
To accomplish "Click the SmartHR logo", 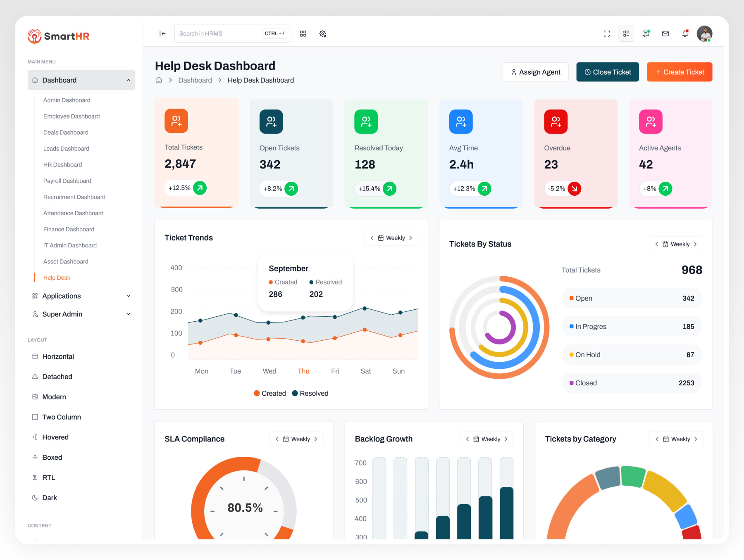I will (59, 36).
